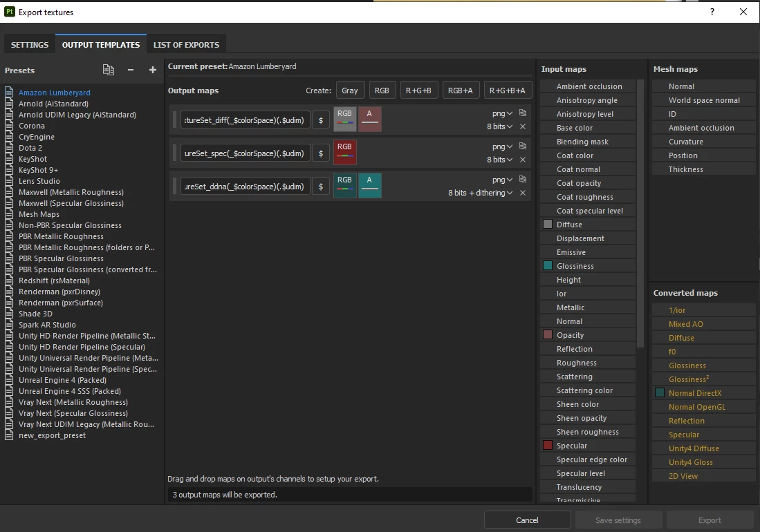Select the Roughness input map

[x=588, y=363]
